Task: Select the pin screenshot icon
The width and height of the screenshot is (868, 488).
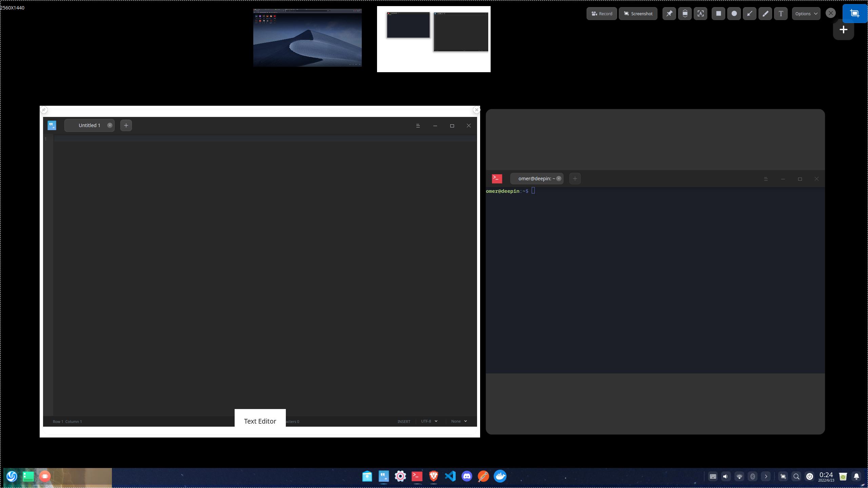Action: click(x=669, y=14)
